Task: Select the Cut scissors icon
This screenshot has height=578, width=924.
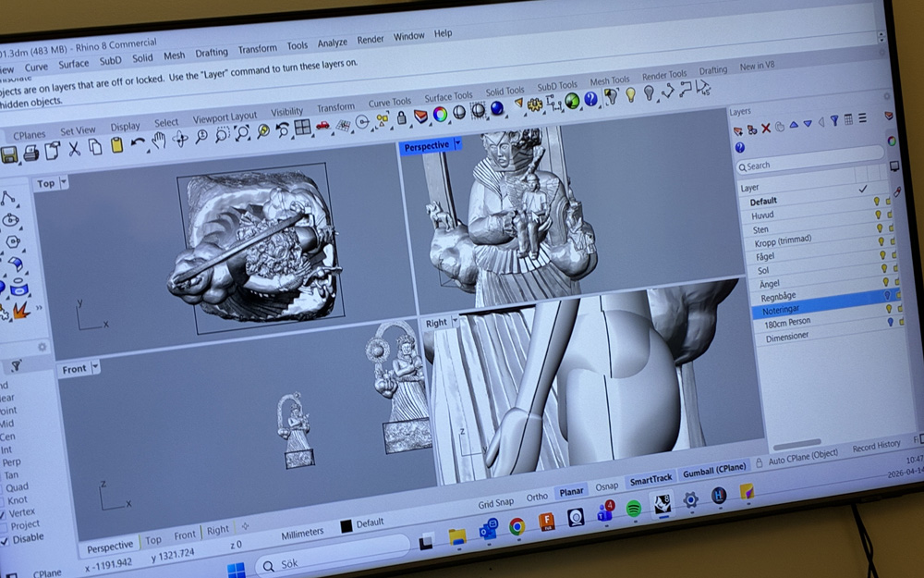Action: point(74,149)
